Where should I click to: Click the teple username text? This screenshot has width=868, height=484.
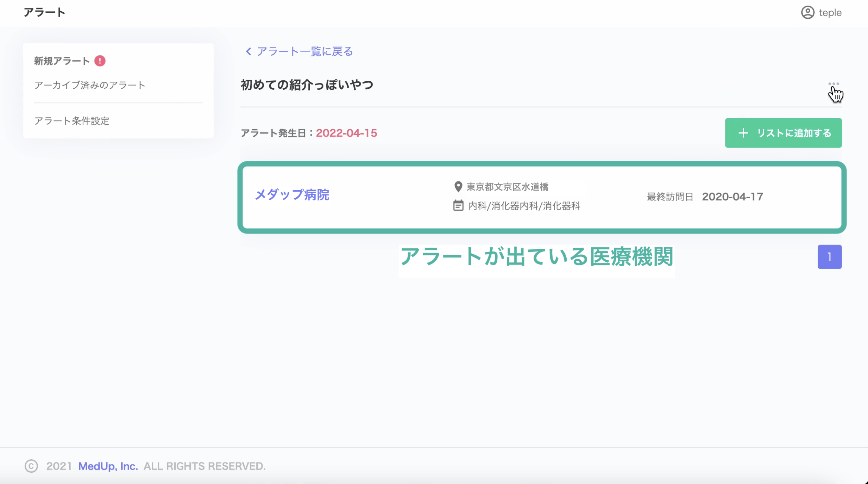point(830,13)
